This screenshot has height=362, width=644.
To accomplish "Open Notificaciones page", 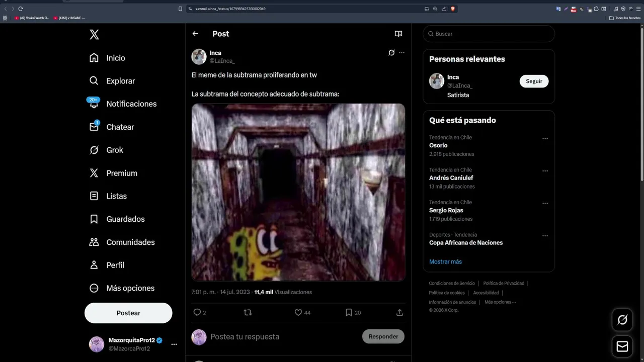I will coord(123,104).
